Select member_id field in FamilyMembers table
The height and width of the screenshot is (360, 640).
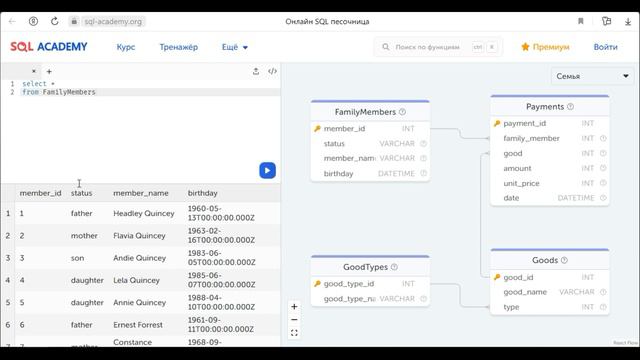click(370, 129)
